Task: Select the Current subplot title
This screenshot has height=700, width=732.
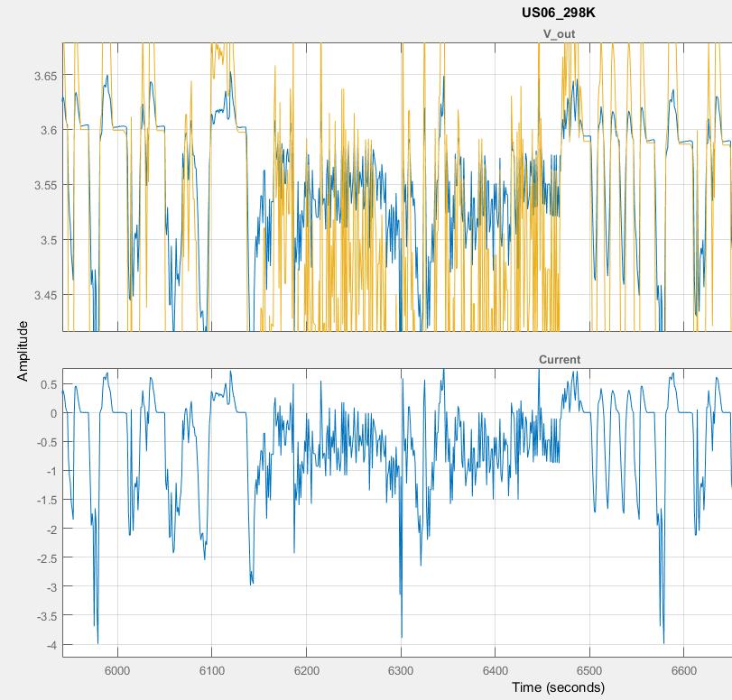Action: pyautogui.click(x=560, y=359)
